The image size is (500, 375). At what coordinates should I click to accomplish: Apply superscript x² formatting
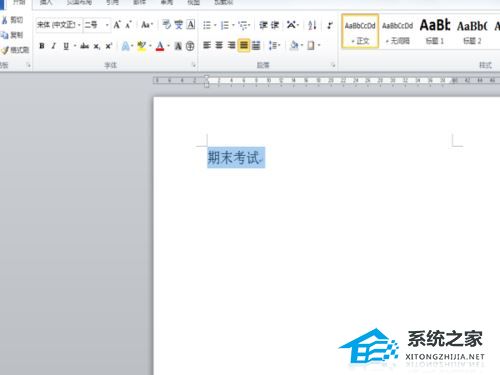[109, 46]
